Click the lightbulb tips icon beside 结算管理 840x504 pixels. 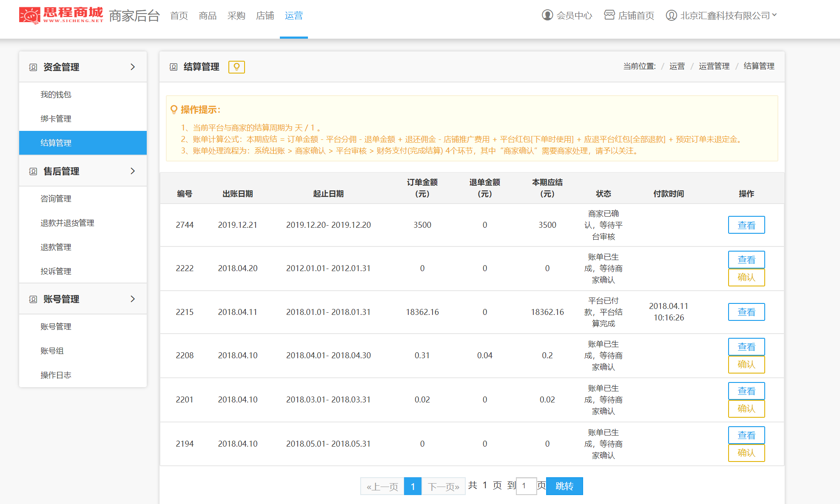(x=236, y=67)
